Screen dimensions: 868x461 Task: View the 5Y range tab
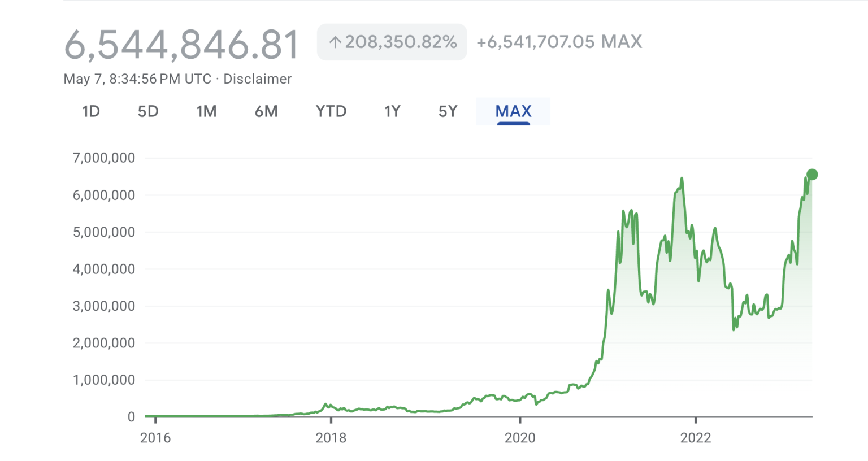(x=448, y=111)
